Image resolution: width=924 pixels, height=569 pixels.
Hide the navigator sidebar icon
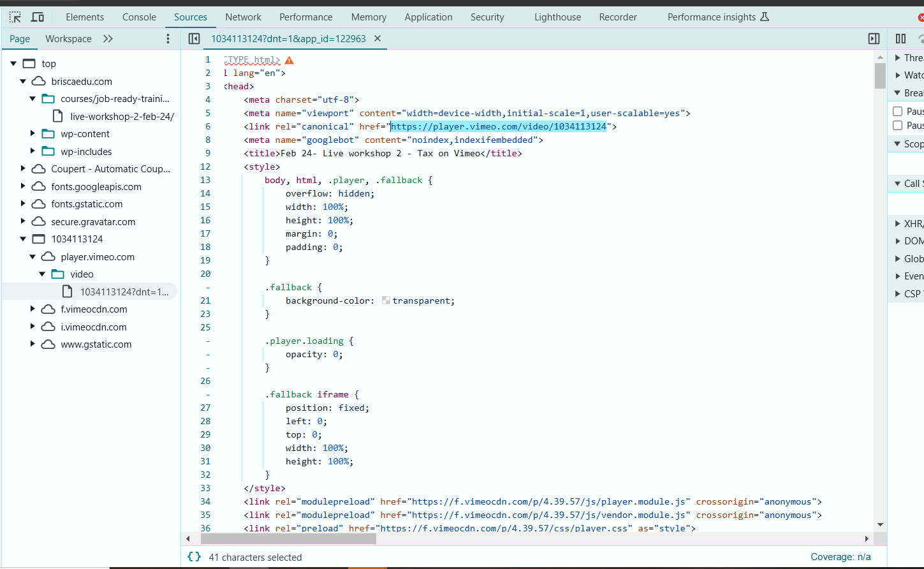[194, 39]
